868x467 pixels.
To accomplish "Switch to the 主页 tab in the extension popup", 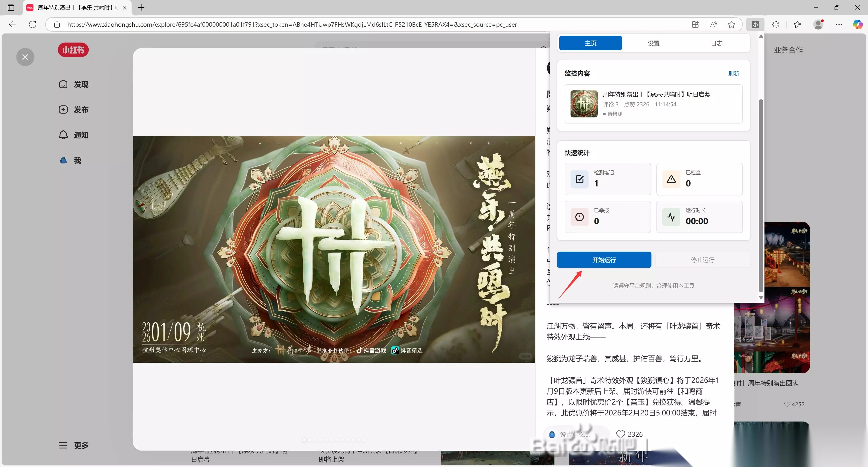I will tap(590, 43).
